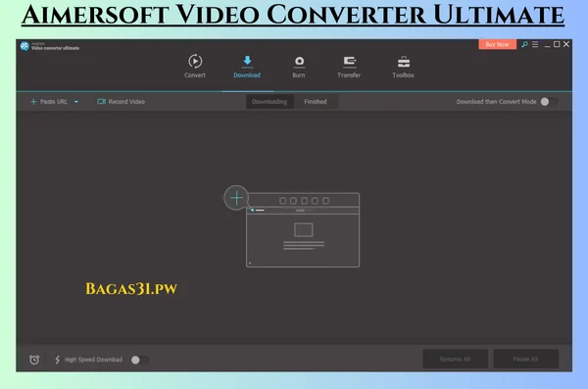Minimize the Aimersoft window
The width and height of the screenshot is (588, 389).
547,45
